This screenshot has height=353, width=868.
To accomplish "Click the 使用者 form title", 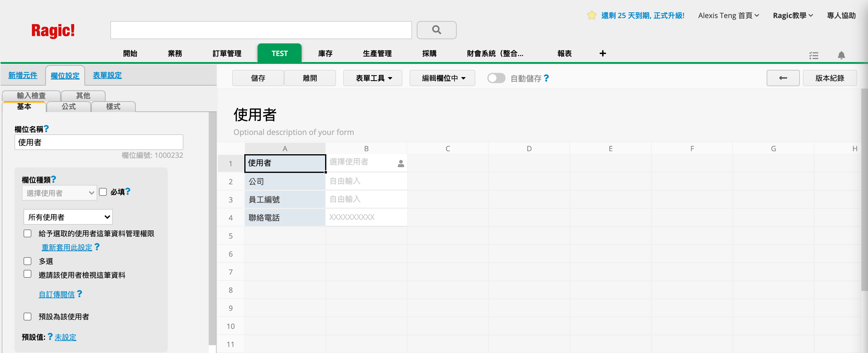I will click(x=255, y=114).
